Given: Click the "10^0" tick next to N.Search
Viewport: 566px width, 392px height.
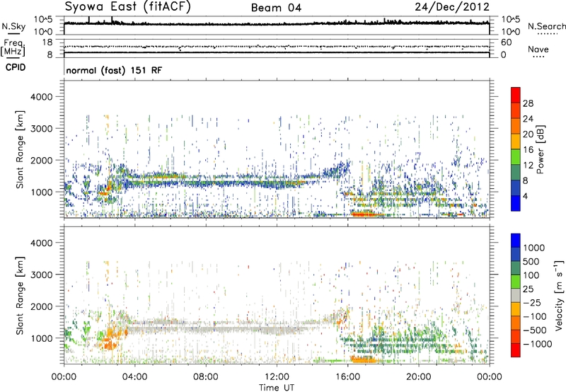Looking at the screenshot, I should [x=511, y=32].
